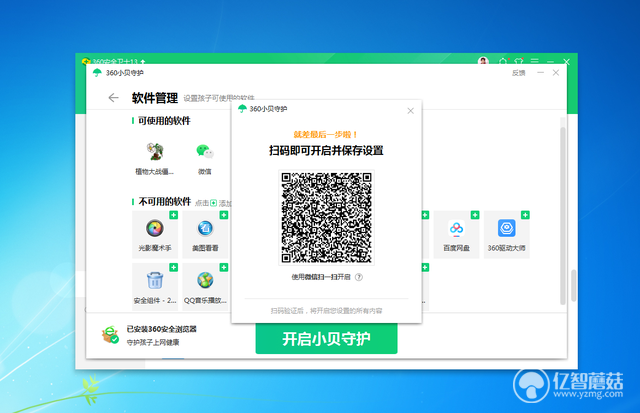The image size is (640, 413).
Task: Click the 不可用的软件 section heading
Action: [165, 202]
